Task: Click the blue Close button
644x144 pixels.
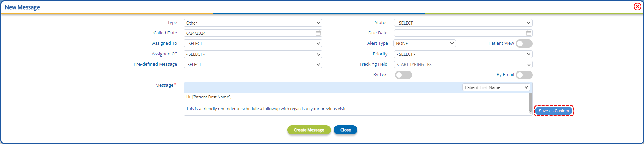Action: (346, 130)
